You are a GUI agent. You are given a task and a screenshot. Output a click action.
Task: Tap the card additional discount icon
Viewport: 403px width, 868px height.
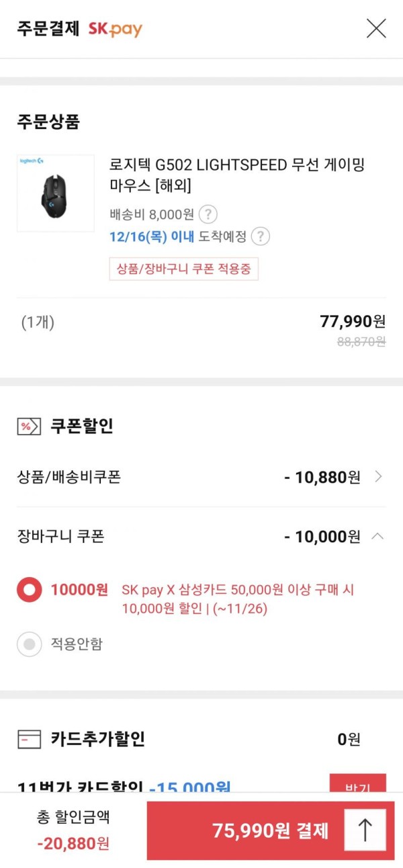[x=29, y=740]
